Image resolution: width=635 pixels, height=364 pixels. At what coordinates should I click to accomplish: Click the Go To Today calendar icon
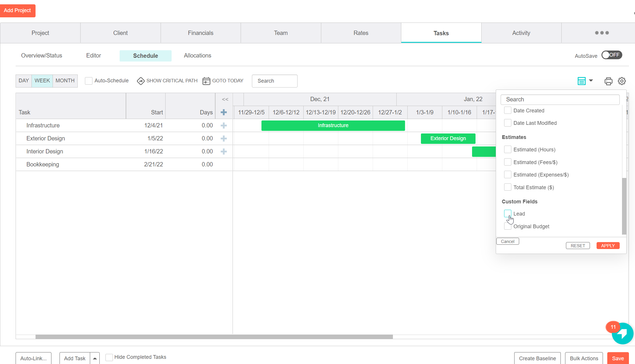click(206, 81)
